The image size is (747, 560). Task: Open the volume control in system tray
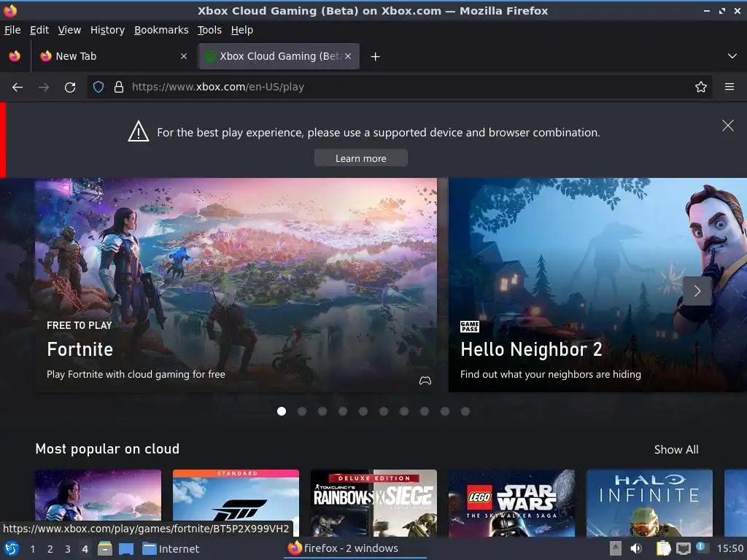tap(636, 549)
